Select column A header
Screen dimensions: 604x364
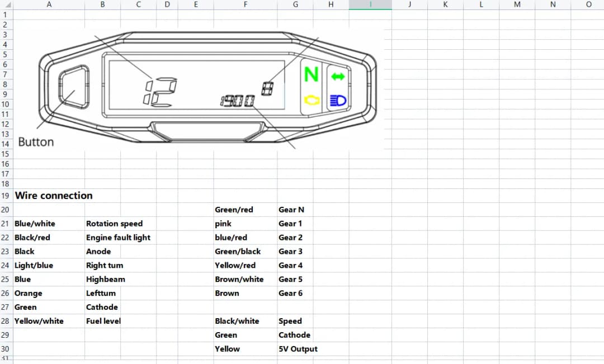(x=49, y=4)
